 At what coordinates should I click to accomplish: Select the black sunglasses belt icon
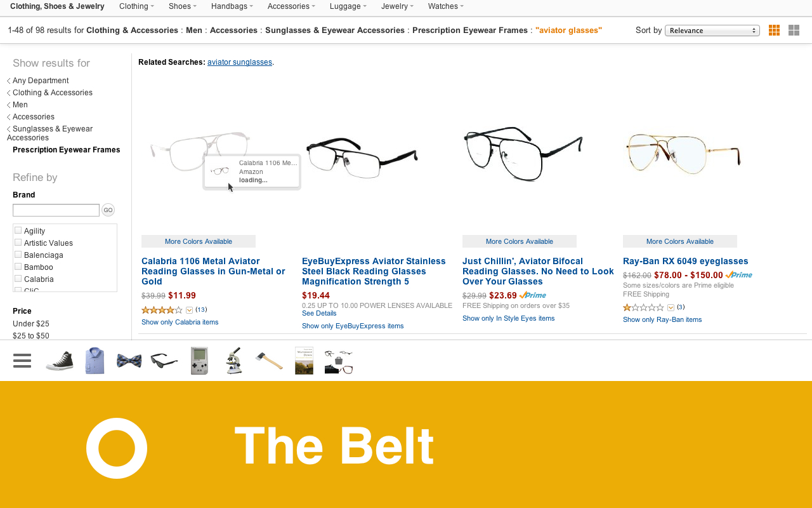tap(164, 361)
